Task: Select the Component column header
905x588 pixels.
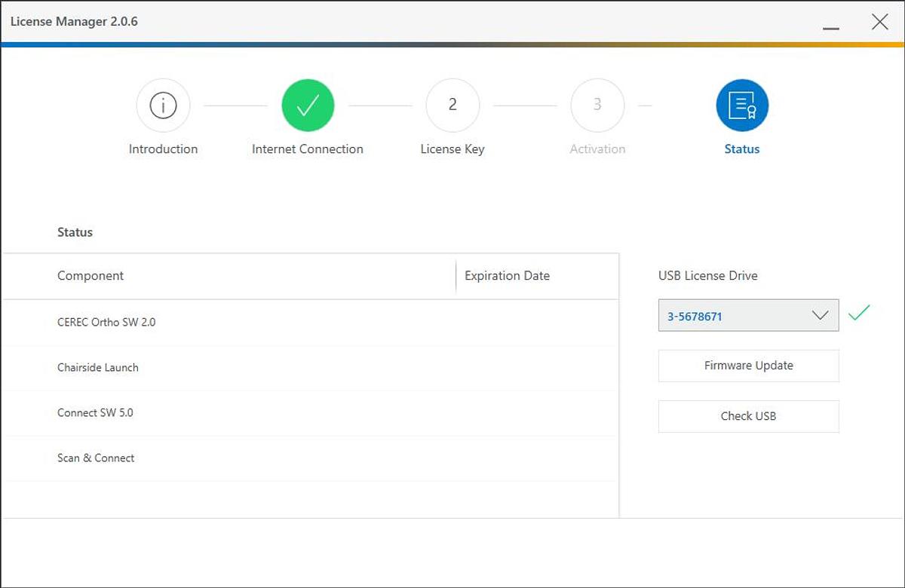Action: pos(90,276)
